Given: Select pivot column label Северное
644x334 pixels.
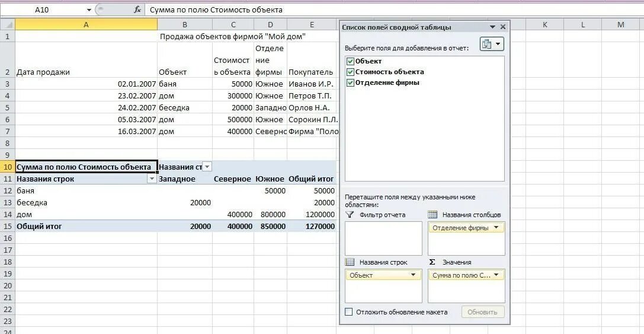Looking at the screenshot, I should click(x=233, y=179).
